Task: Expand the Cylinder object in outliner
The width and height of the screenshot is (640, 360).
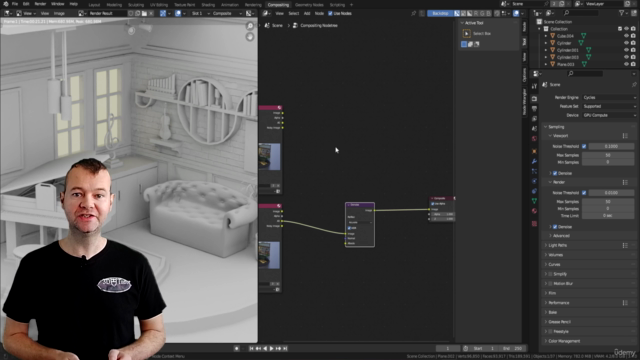Action: point(546,43)
